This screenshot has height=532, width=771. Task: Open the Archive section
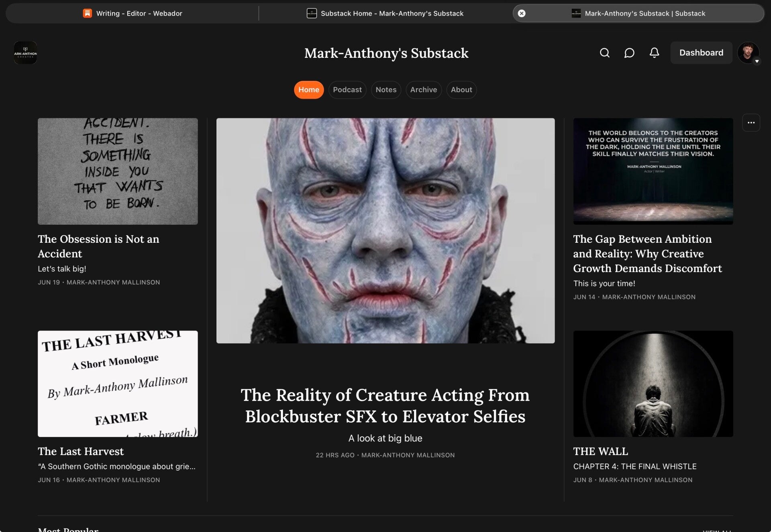[423, 90]
